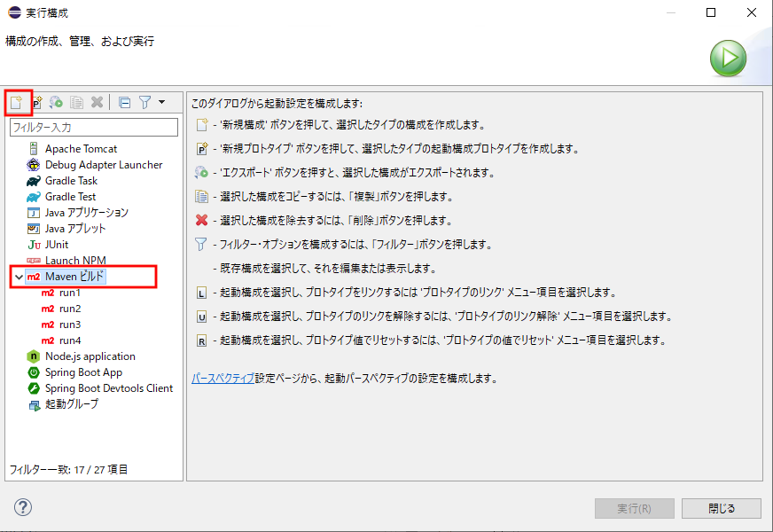Select the Apache Tomcat configuration type
The width and height of the screenshot is (773, 532).
coord(82,148)
